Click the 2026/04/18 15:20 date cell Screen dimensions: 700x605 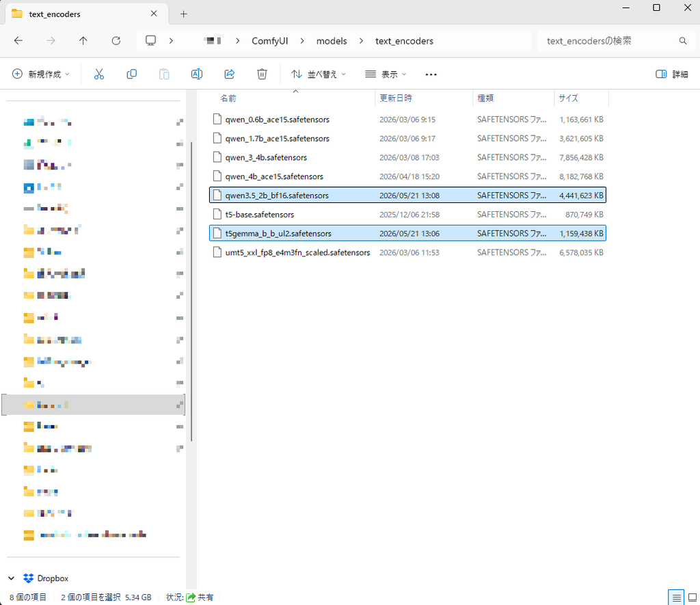[x=409, y=176]
